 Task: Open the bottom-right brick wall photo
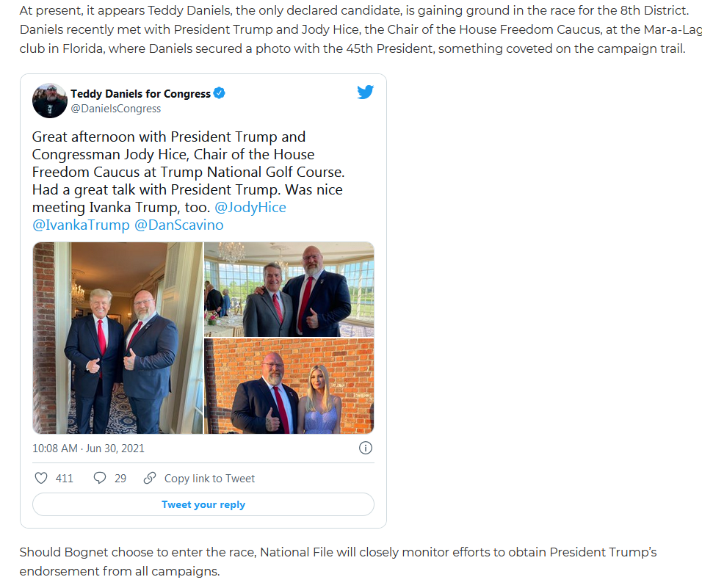pyautogui.click(x=289, y=386)
